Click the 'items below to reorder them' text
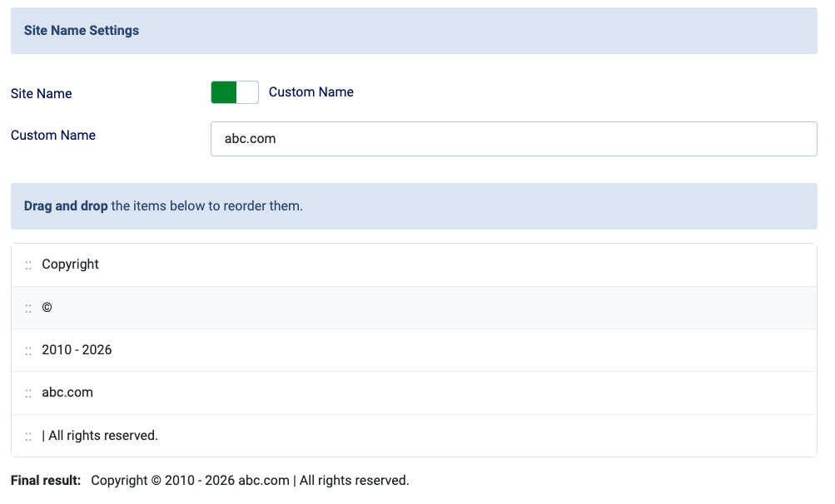 pos(206,206)
